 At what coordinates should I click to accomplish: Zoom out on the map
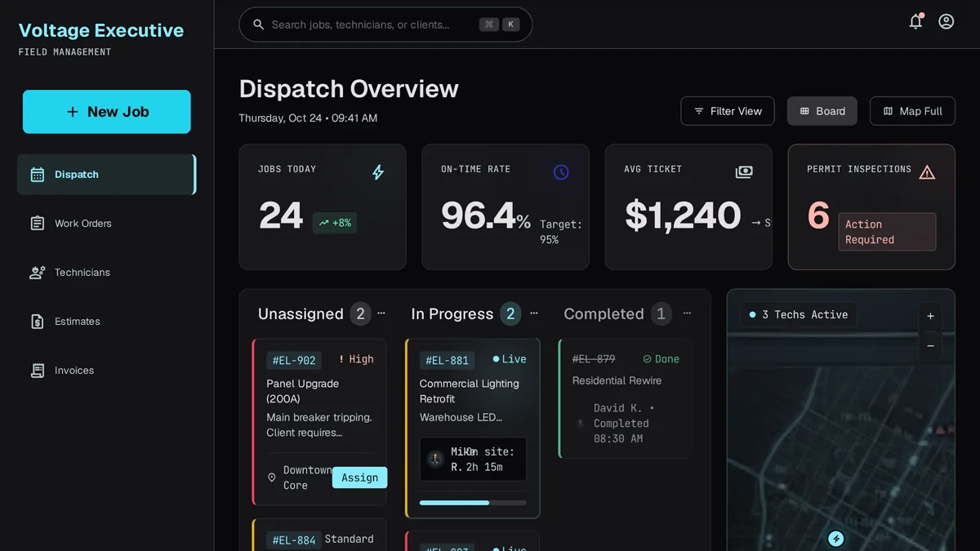pyautogui.click(x=930, y=346)
